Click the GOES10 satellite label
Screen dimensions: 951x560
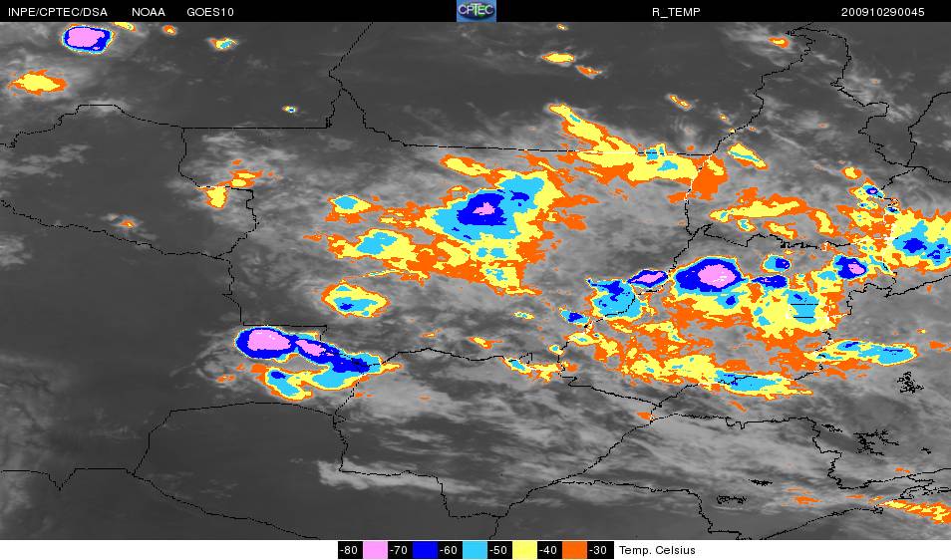pyautogui.click(x=210, y=12)
